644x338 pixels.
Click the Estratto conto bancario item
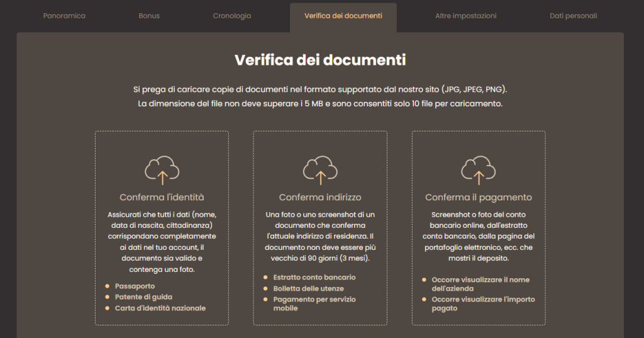click(x=314, y=278)
